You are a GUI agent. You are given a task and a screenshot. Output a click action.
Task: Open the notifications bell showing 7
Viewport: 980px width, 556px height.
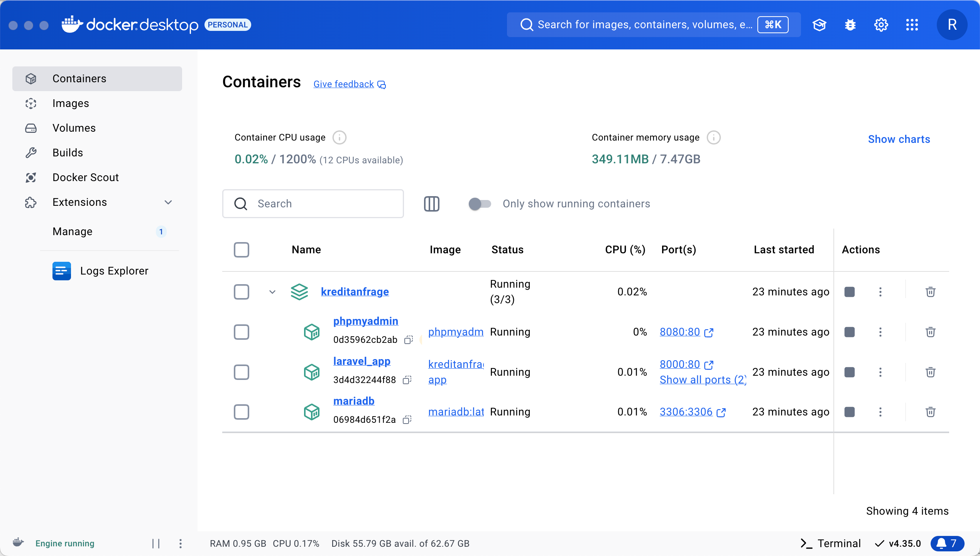click(947, 544)
